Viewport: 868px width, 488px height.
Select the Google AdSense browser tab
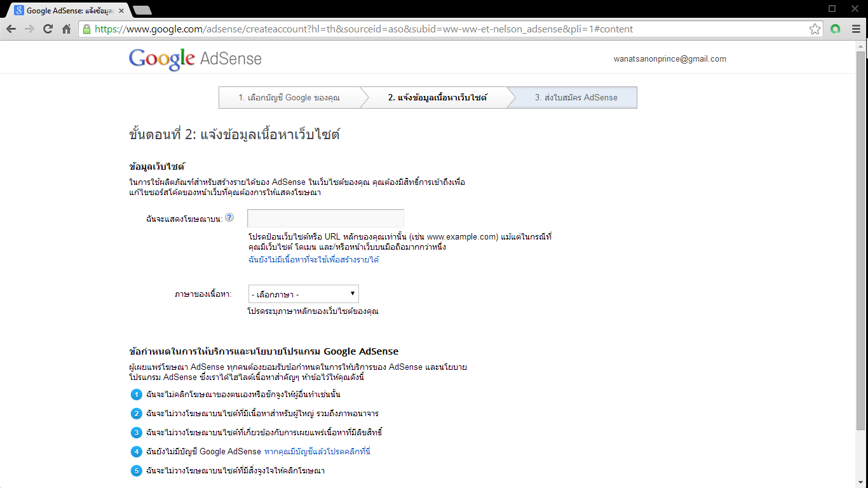click(69, 11)
